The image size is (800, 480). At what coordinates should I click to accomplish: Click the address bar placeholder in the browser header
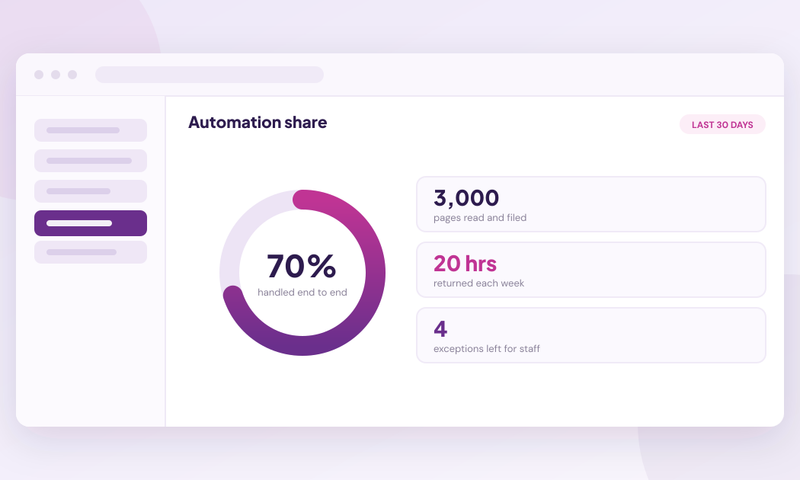(x=209, y=74)
